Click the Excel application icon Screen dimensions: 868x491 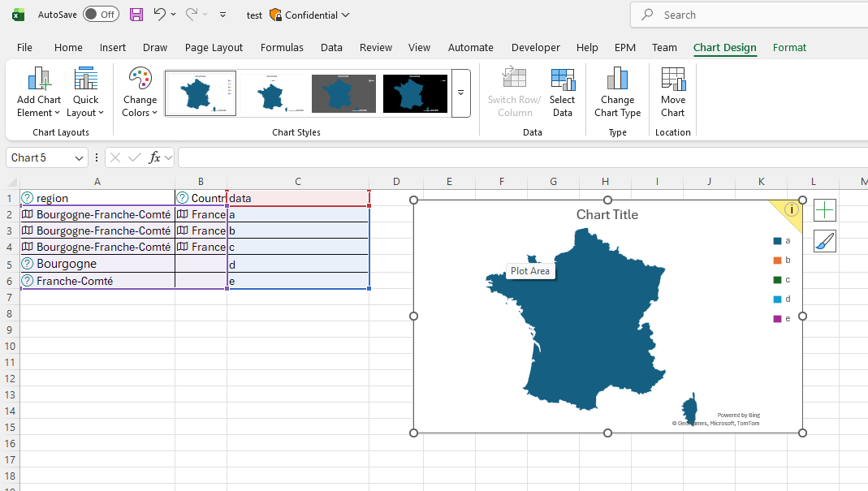18,15
